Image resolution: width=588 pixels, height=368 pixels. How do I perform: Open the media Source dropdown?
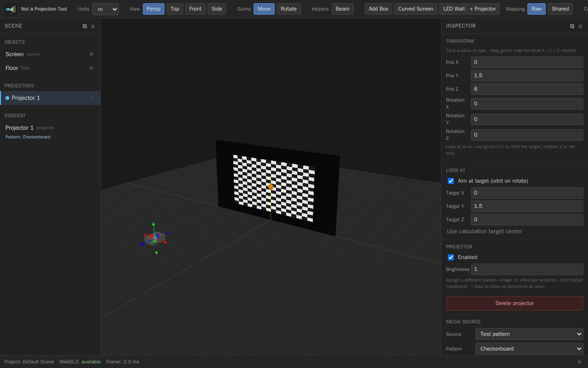click(x=529, y=334)
